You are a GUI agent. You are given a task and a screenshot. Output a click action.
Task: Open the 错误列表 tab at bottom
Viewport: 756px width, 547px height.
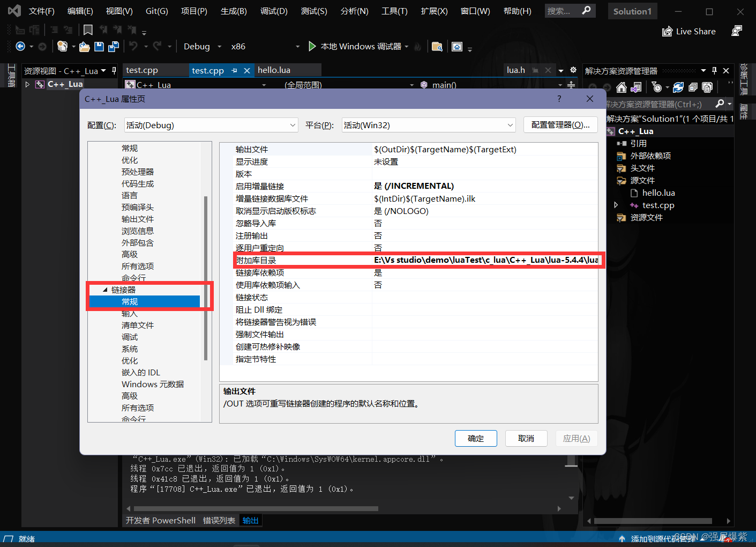(219, 520)
